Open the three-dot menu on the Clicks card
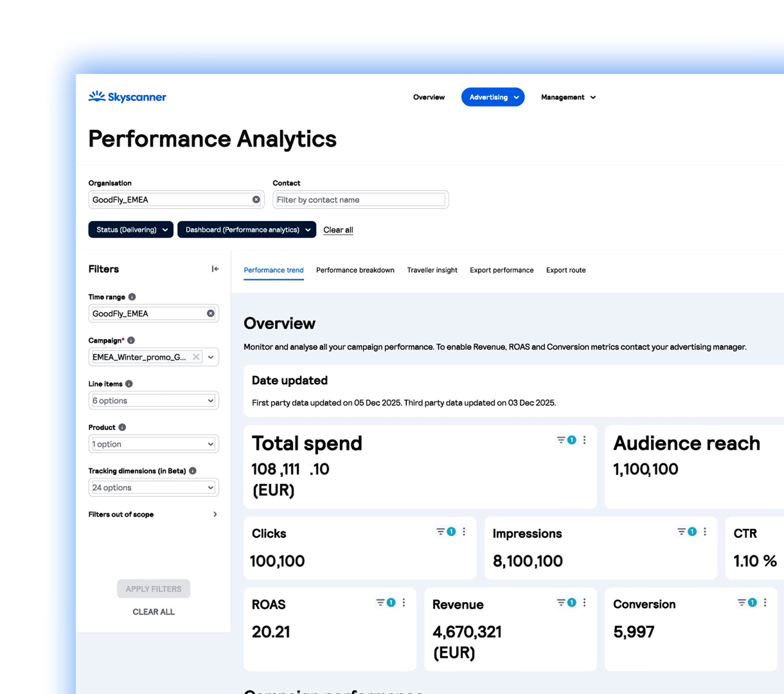Image resolution: width=784 pixels, height=694 pixels. point(464,532)
